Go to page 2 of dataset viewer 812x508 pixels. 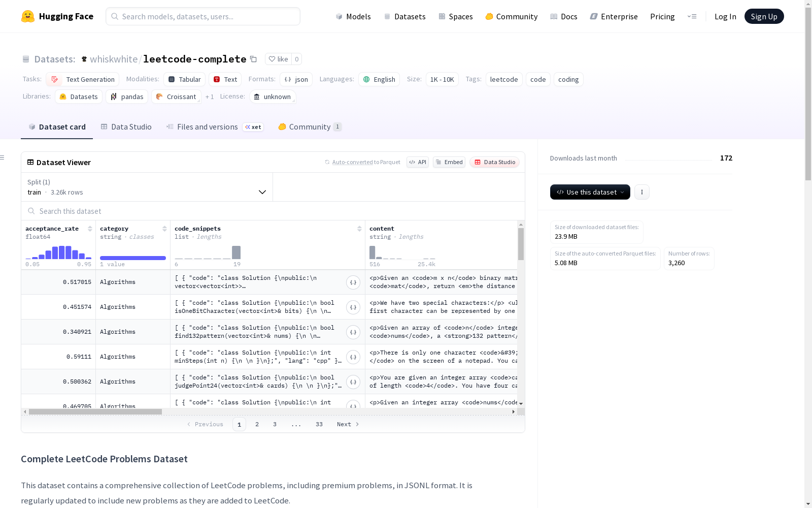tap(257, 424)
